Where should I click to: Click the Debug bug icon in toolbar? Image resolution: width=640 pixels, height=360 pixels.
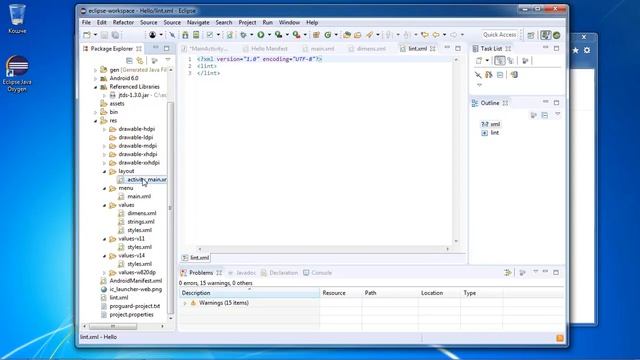coord(243,35)
